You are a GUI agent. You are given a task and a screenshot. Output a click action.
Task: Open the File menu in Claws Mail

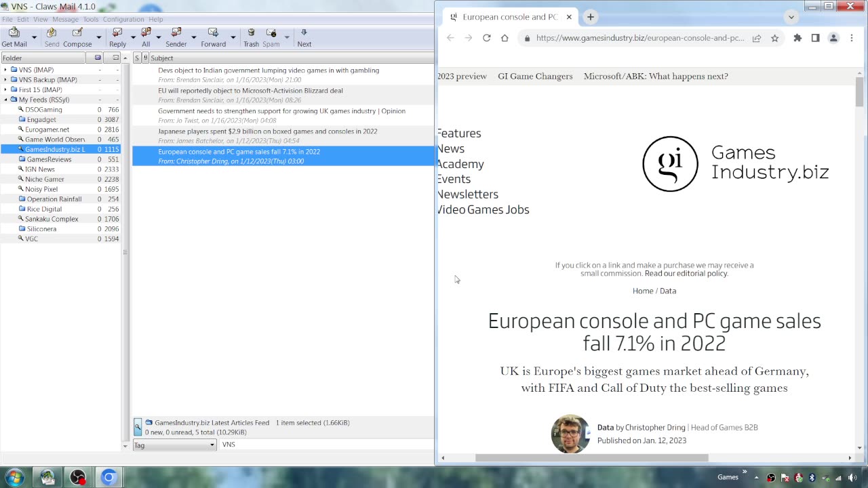tap(7, 19)
